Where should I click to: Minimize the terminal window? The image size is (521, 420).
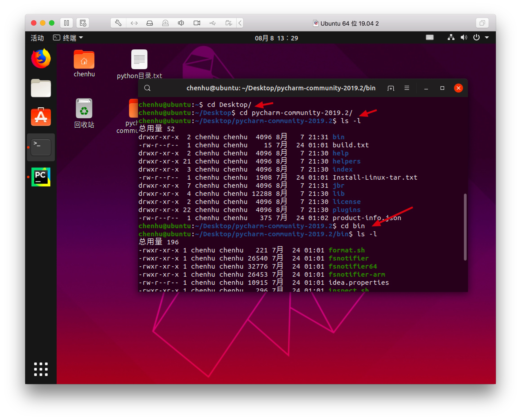pyautogui.click(x=426, y=88)
